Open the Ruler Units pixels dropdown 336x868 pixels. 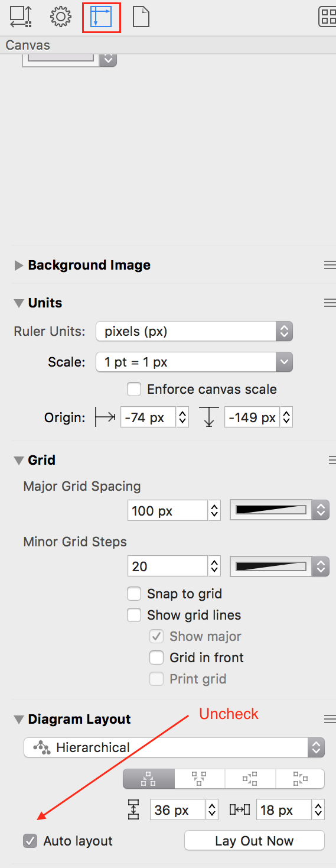(194, 331)
